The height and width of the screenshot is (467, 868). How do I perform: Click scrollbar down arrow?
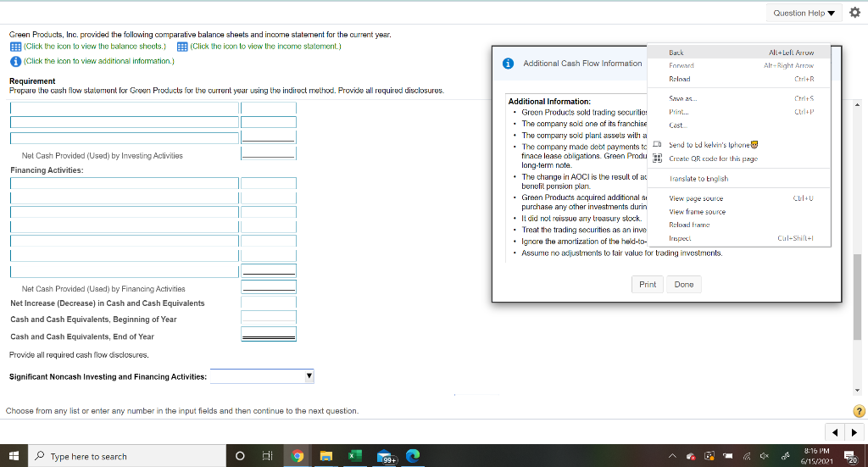tap(858, 390)
